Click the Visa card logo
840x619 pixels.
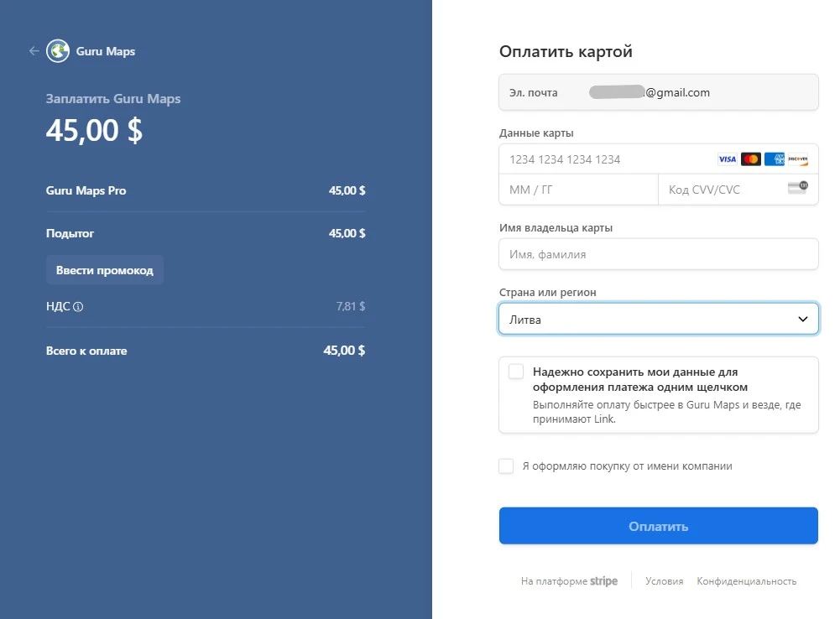(727, 159)
